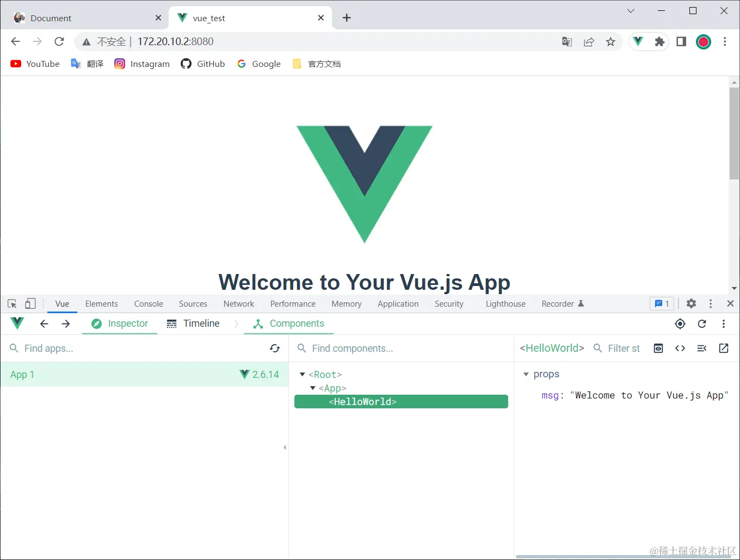The width and height of the screenshot is (740, 560).
Task: Open the DevTools customize three-dot menu
Action: pos(711,303)
